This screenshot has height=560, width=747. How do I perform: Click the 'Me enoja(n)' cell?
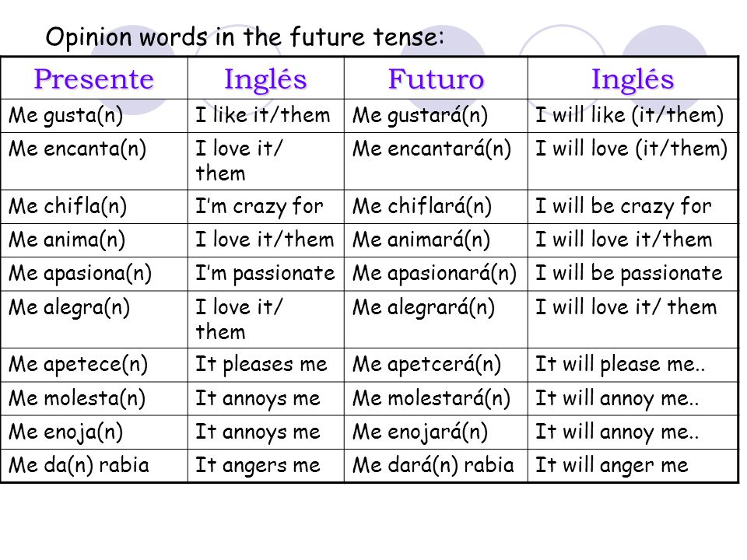coord(94,432)
